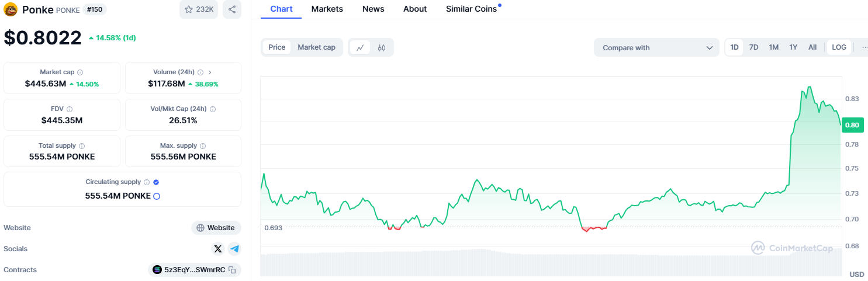The width and height of the screenshot is (868, 281).
Task: Open the Chart tab
Action: pos(281,9)
